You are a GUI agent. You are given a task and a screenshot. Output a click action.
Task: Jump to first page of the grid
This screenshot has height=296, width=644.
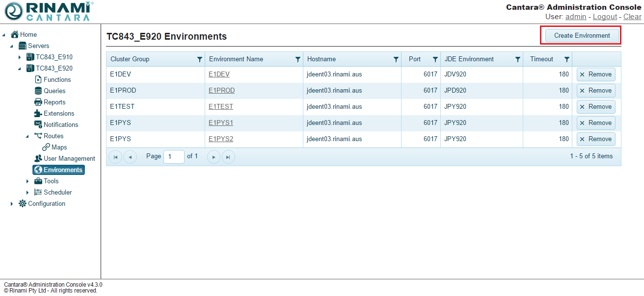[x=115, y=157]
